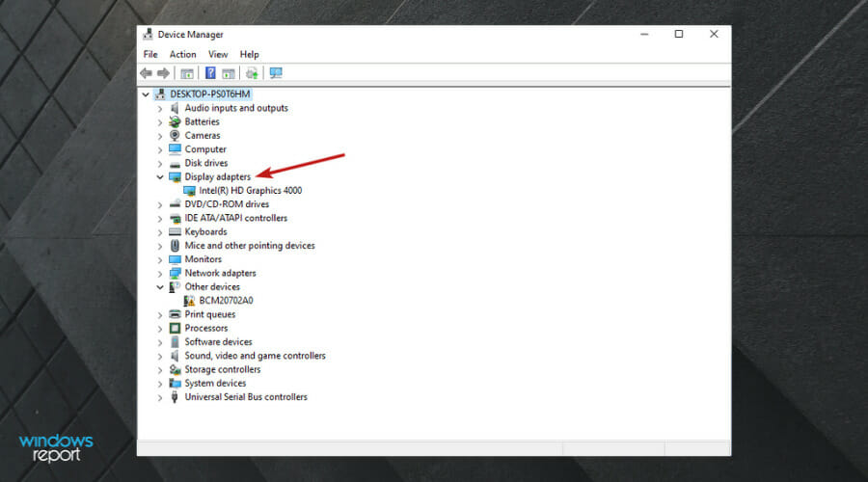Image resolution: width=868 pixels, height=482 pixels.
Task: Expand the Network adapters chevron
Action: 160,274
